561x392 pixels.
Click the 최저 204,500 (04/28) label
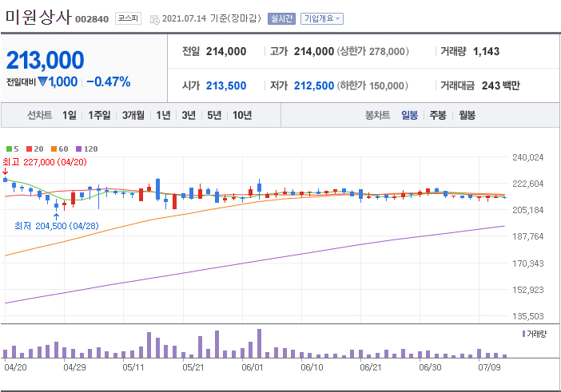57,226
